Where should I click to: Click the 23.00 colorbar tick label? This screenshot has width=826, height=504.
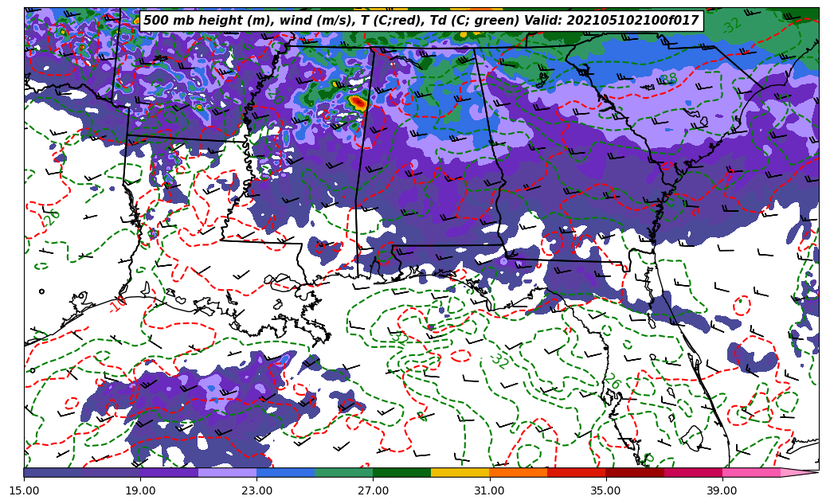coord(256,490)
